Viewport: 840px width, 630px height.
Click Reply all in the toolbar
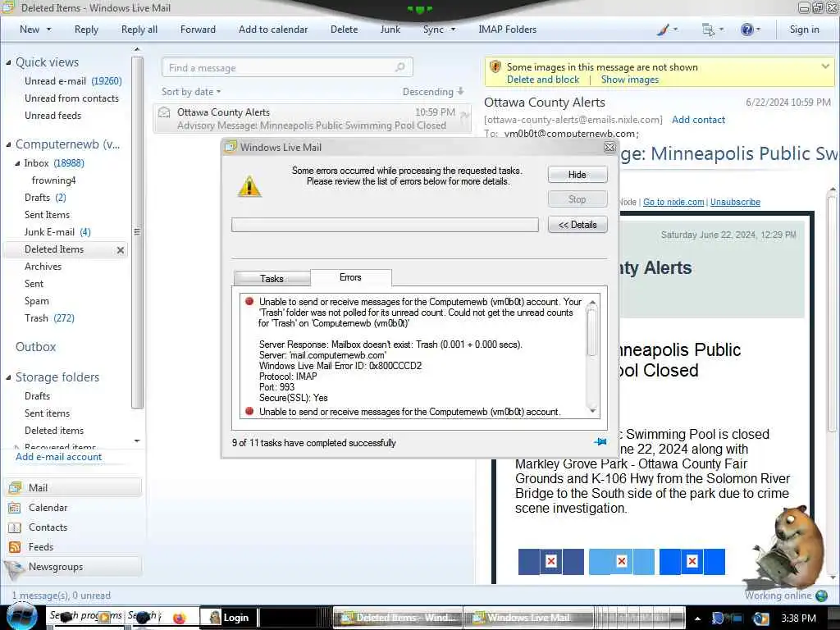click(139, 30)
